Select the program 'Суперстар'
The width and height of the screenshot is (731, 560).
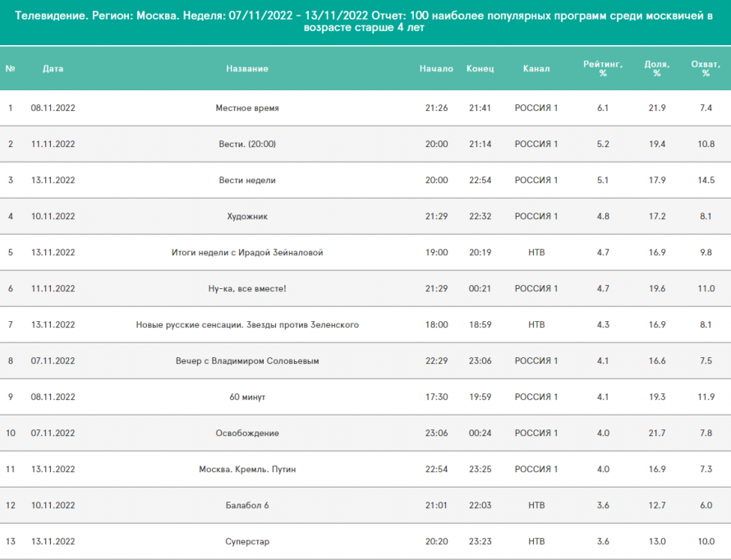(247, 541)
